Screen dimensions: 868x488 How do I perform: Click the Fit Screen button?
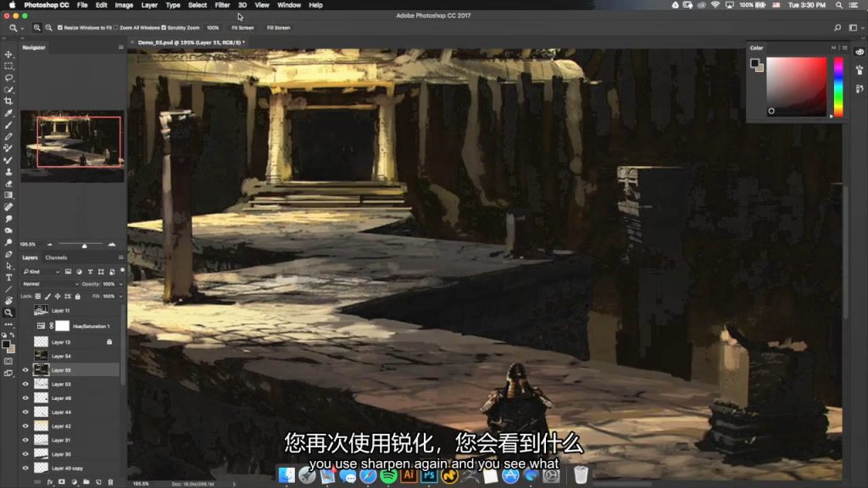click(x=242, y=28)
